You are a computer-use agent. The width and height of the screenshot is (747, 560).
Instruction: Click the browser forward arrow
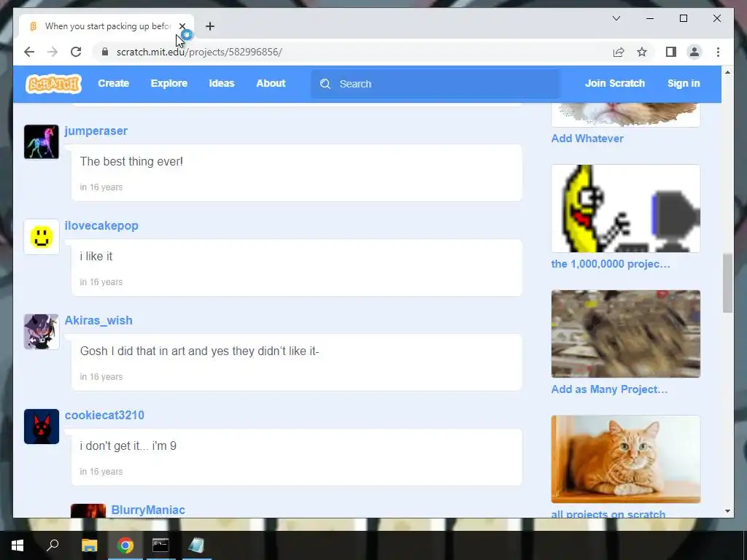pyautogui.click(x=53, y=52)
